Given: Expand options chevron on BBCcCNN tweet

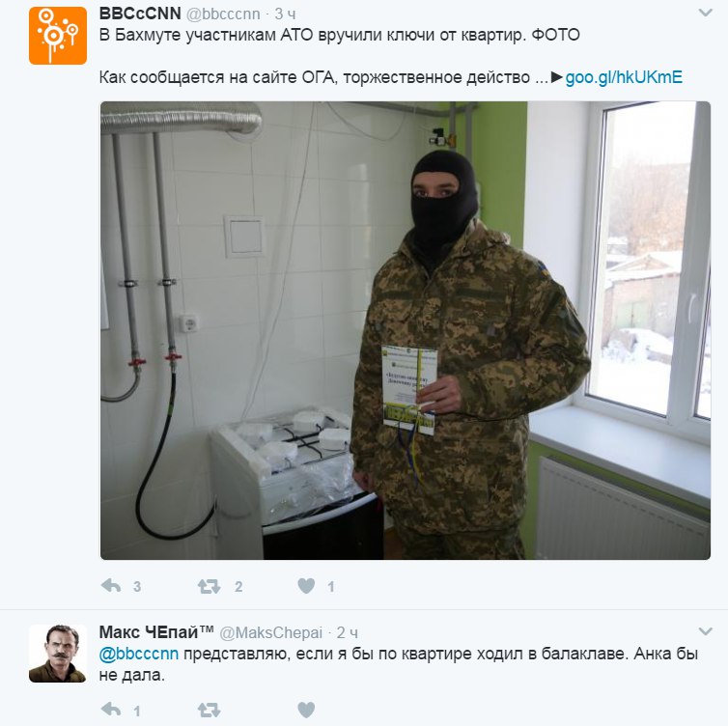Looking at the screenshot, I should tap(705, 13).
